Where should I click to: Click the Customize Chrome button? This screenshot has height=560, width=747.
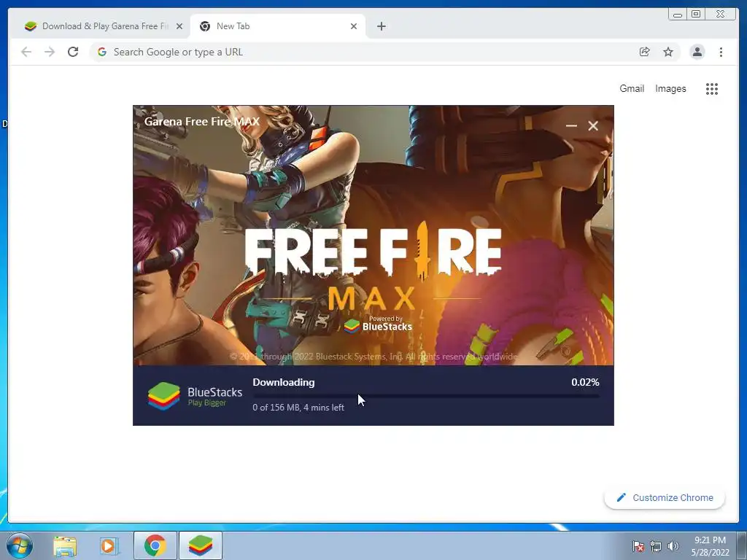click(665, 497)
